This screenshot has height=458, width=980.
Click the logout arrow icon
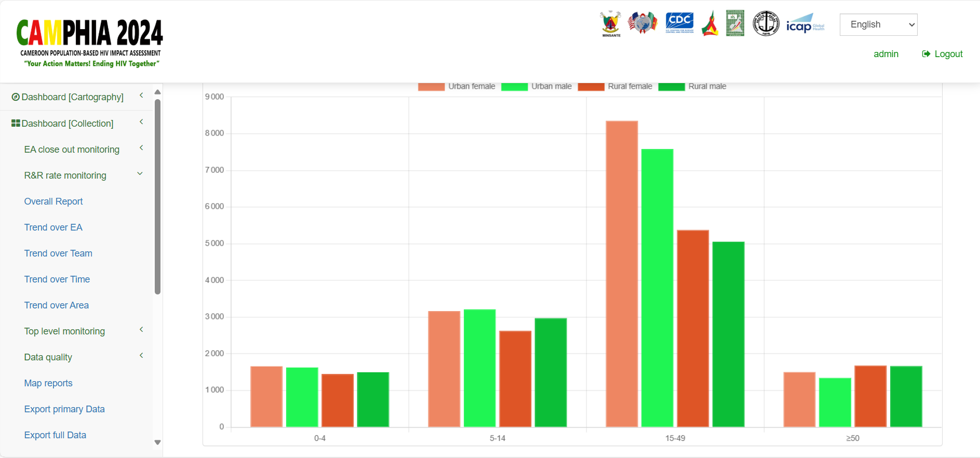point(926,54)
